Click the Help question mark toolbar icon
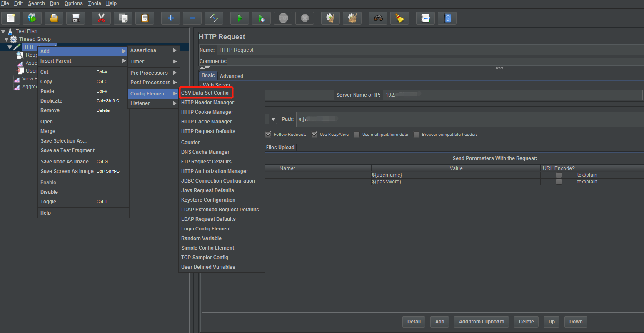Image resolution: width=644 pixels, height=333 pixels. pos(447,18)
